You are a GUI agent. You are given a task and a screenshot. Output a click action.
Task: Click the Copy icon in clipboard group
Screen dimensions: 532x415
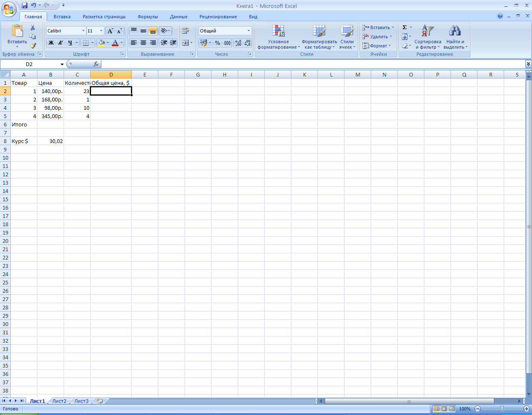click(x=33, y=37)
